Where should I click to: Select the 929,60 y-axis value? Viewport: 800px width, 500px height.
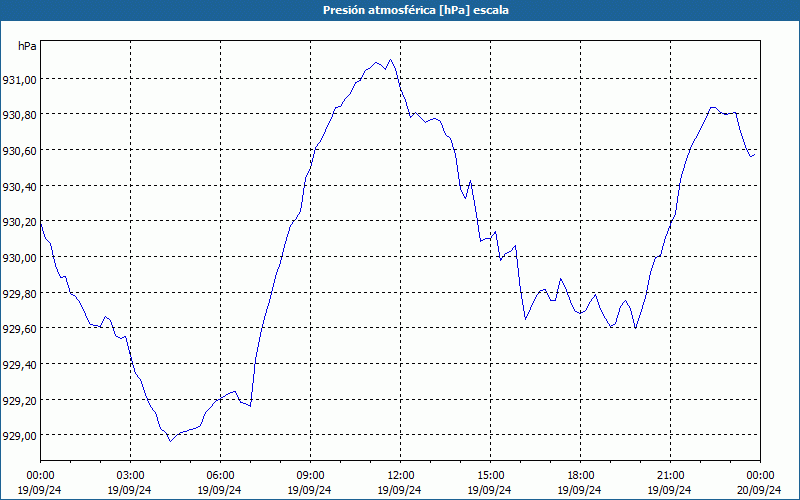coord(19,329)
